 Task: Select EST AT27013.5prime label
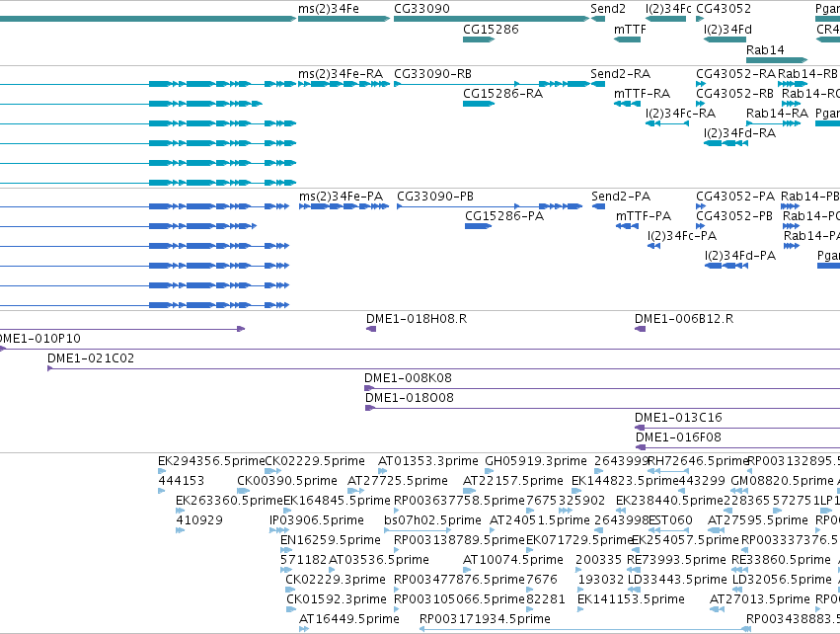point(760,598)
